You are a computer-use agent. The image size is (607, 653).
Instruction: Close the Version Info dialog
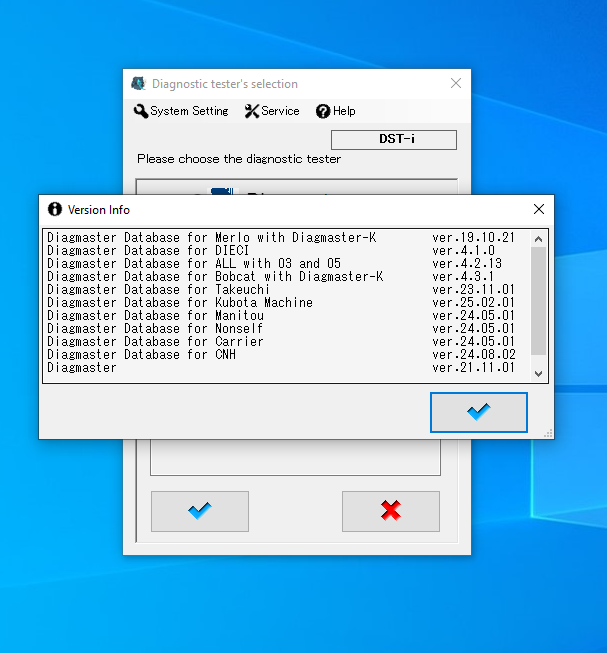tap(539, 210)
